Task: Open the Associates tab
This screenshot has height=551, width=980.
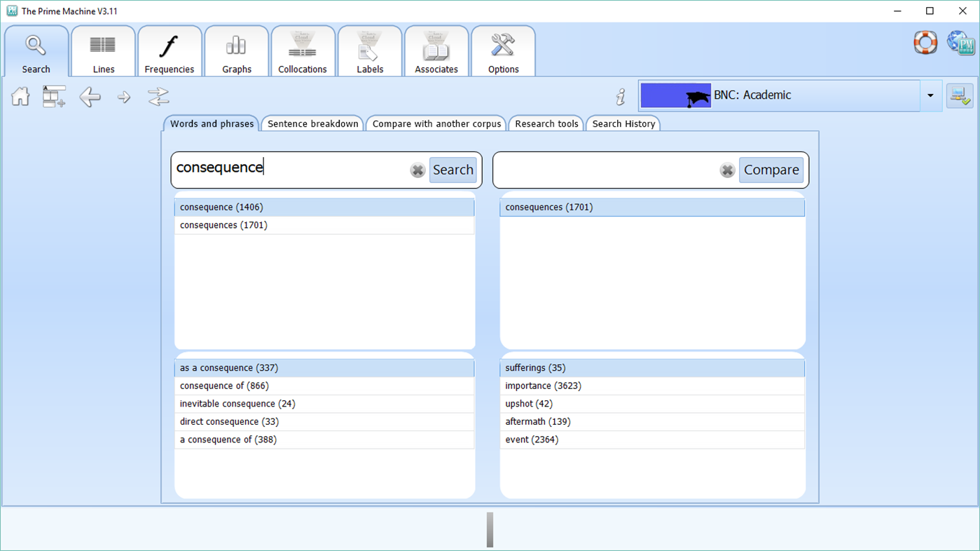Action: point(436,51)
